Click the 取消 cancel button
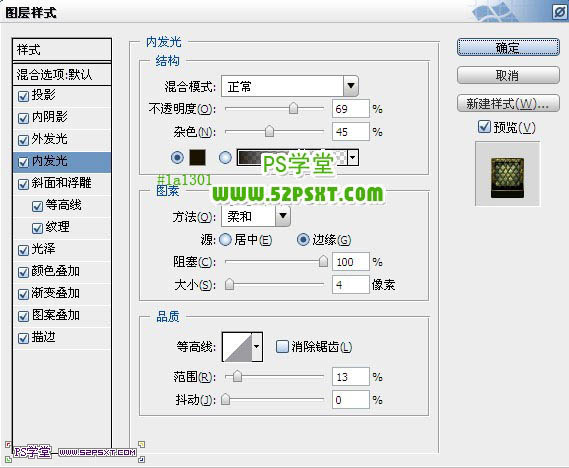Screen dimensions: 569x468 click(x=508, y=75)
